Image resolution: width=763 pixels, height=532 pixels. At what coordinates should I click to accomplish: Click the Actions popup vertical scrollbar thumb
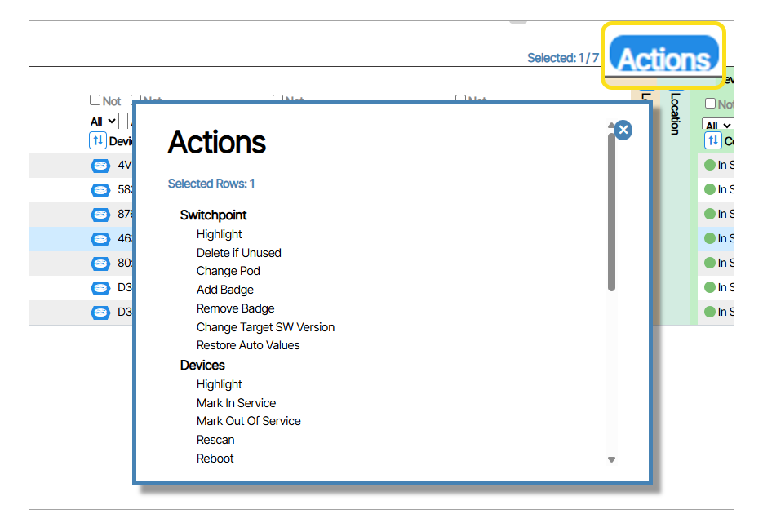tap(611, 212)
